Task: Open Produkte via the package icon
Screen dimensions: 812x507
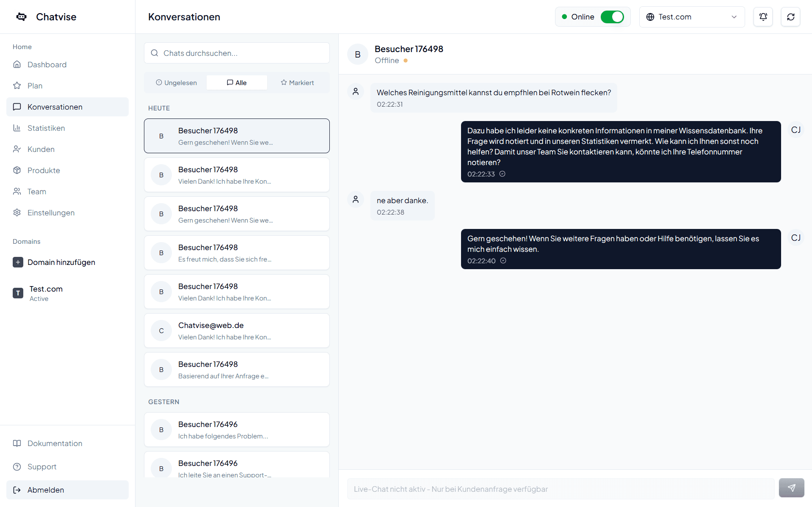Action: 17,170
